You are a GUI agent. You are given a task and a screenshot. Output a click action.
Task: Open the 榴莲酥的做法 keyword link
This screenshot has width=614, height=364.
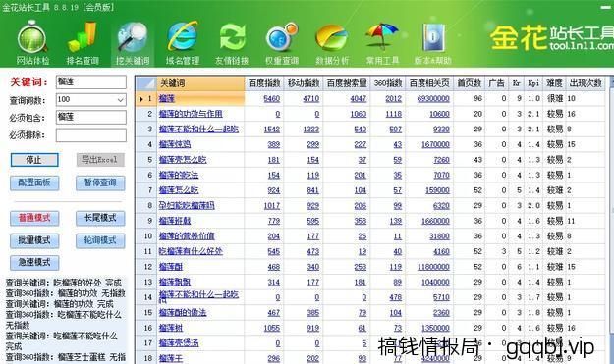pos(183,312)
